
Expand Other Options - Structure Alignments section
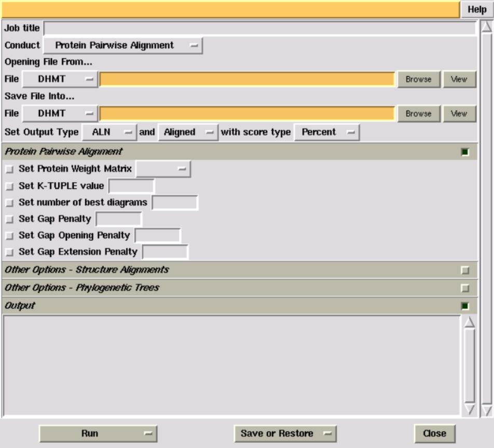pyautogui.click(x=465, y=270)
